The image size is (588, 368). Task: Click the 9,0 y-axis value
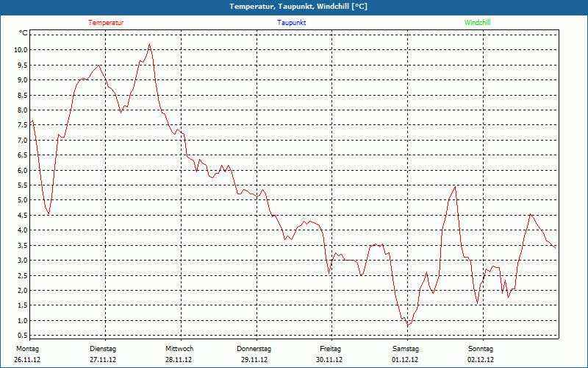(x=23, y=80)
